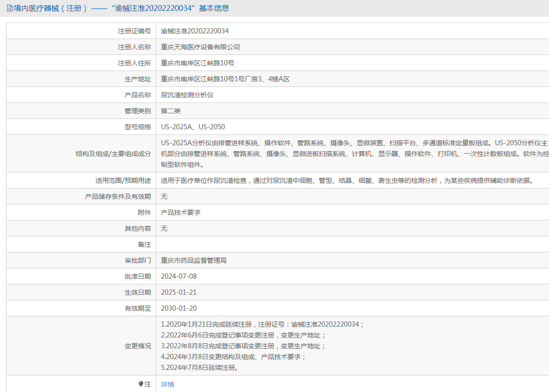Click the model spec US-2025A、US-2050
The image size is (549, 392).
pyautogui.click(x=193, y=127)
